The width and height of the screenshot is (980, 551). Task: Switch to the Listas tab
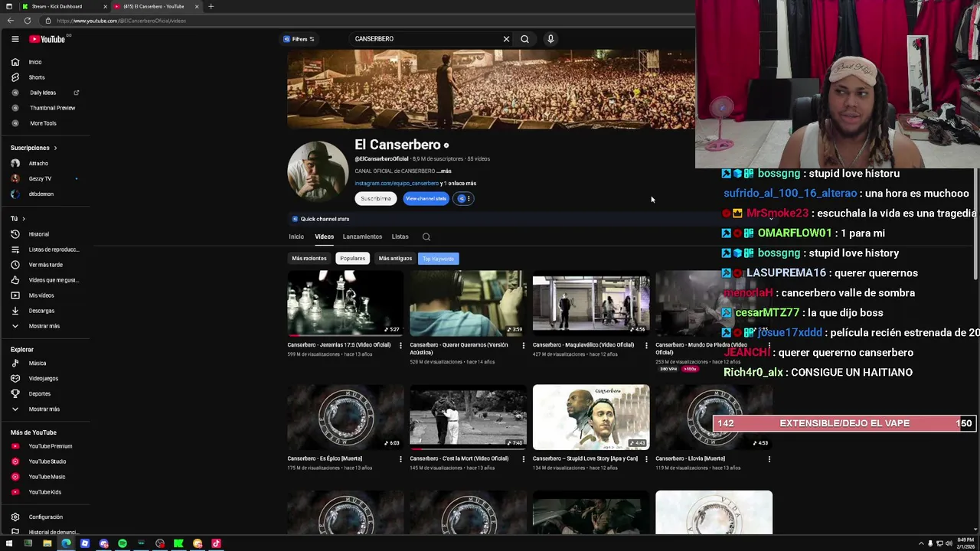click(400, 237)
